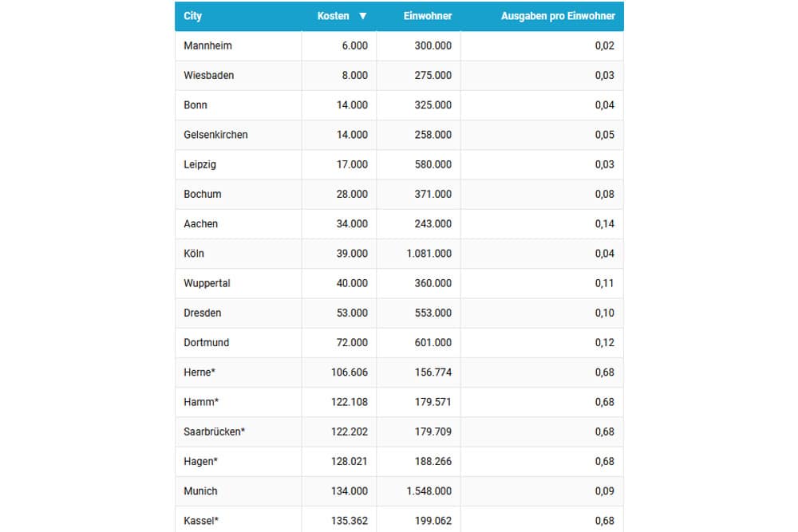
Task: Click the Wiesbaden row name
Action: pyautogui.click(x=208, y=75)
